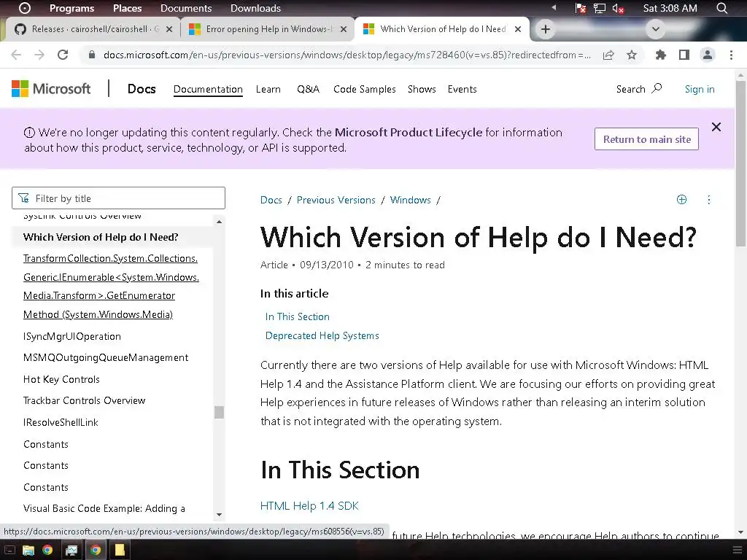Click Previous Versions breadcrumb link

[x=336, y=200]
